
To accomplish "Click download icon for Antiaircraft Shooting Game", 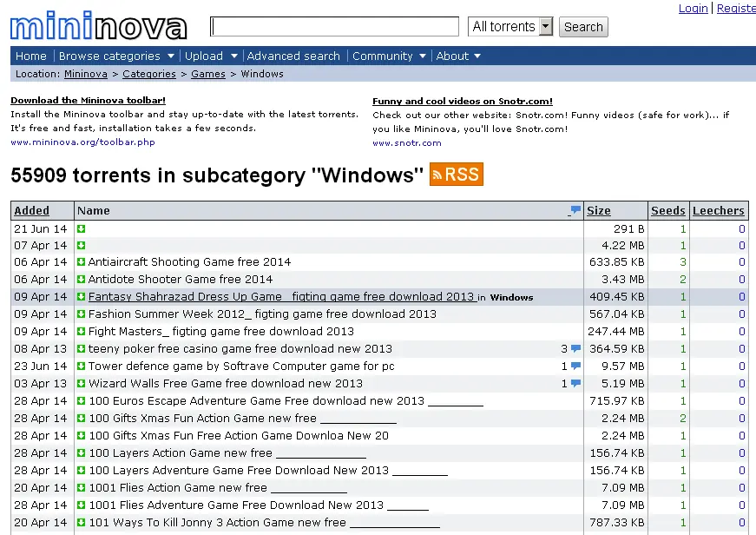I will coord(81,262).
